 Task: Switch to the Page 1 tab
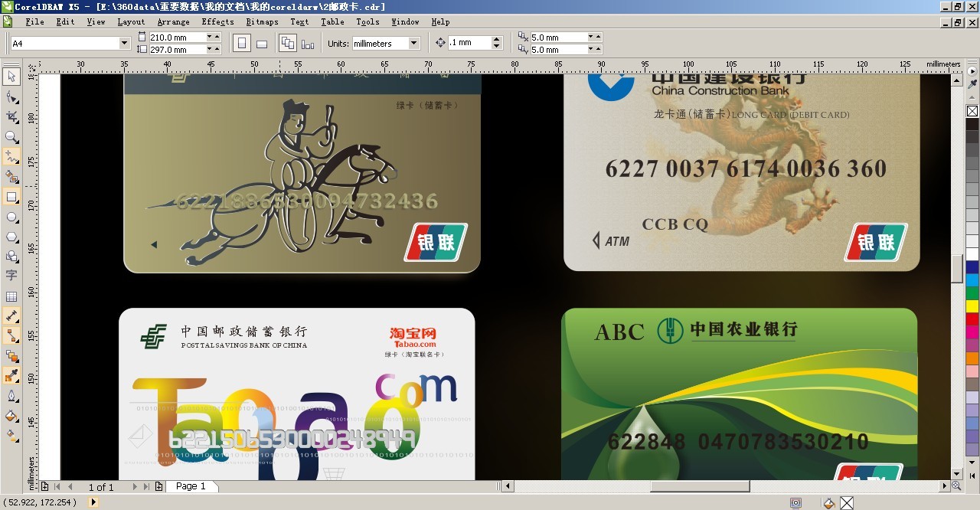(191, 486)
